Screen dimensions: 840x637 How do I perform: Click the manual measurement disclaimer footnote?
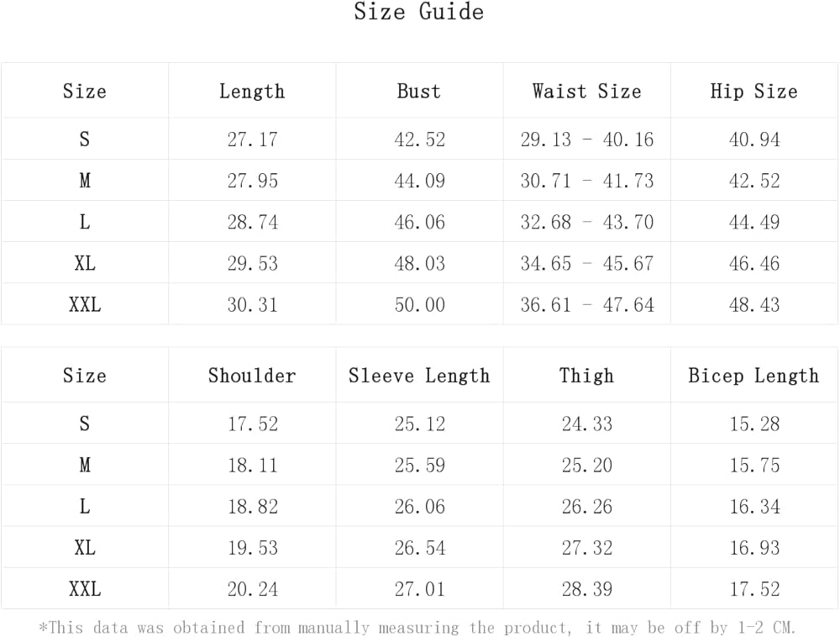(417, 628)
